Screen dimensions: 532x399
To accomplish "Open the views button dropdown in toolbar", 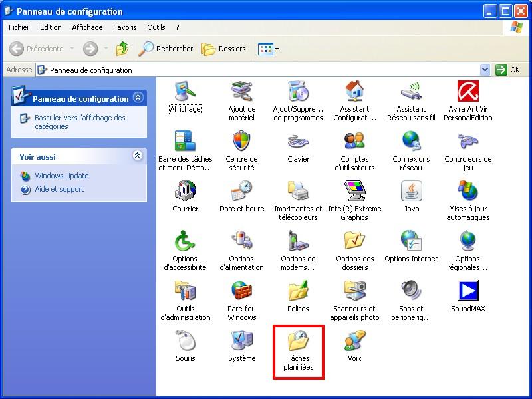I will [x=277, y=49].
